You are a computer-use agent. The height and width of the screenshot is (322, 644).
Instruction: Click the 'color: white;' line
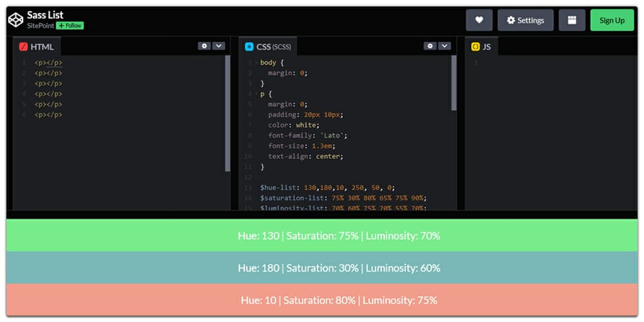click(x=294, y=125)
